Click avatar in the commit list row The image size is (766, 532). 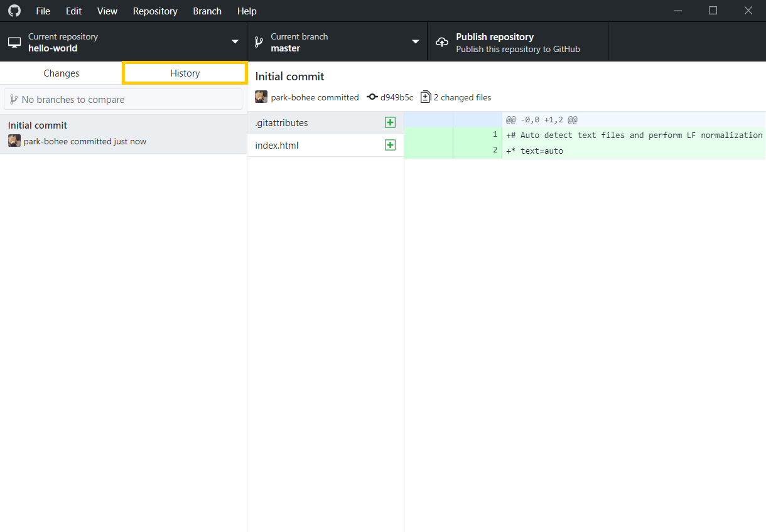pos(14,141)
